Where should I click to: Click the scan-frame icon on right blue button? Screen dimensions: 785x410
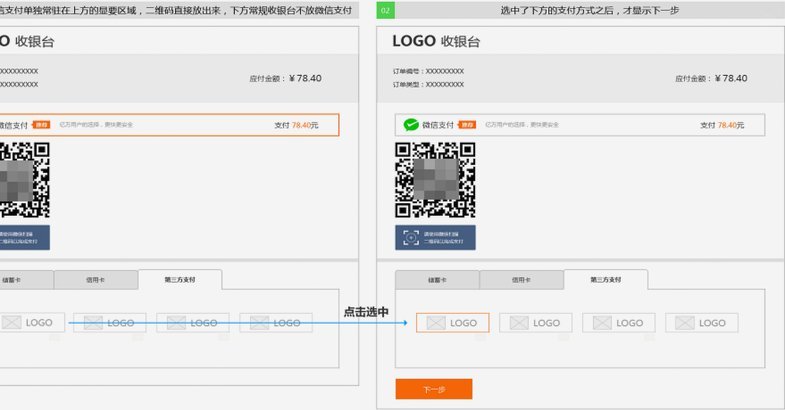click(x=411, y=238)
